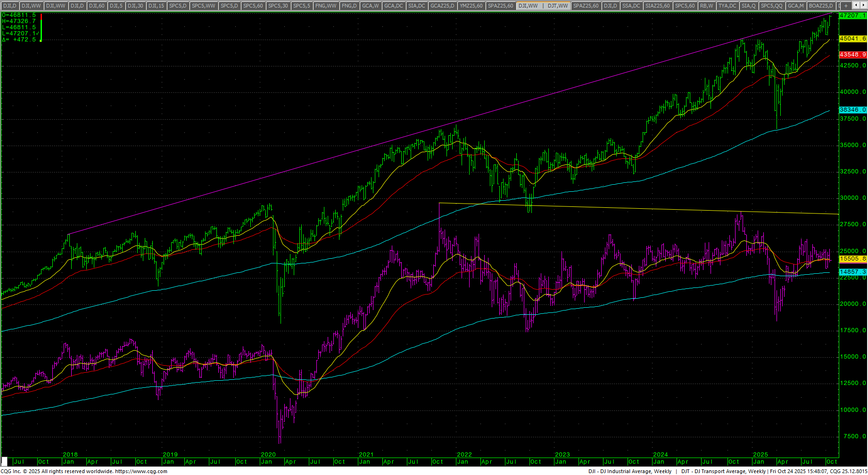Viewport: 868px width, 475px height.
Task: Open the BOAZ25,D tab
Action: (821, 6)
